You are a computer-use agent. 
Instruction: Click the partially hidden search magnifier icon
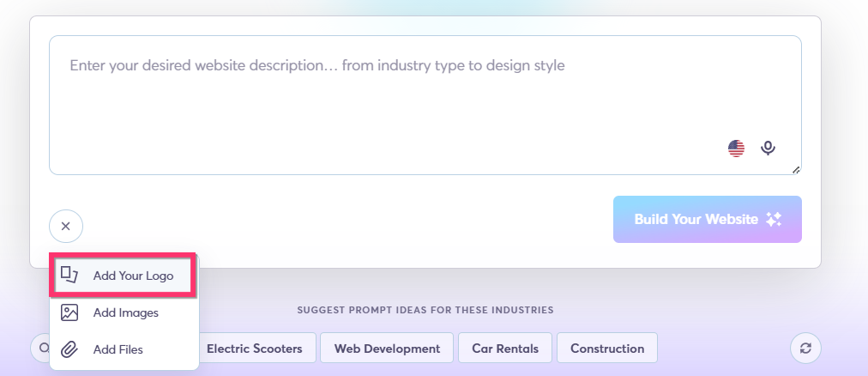[x=42, y=349]
